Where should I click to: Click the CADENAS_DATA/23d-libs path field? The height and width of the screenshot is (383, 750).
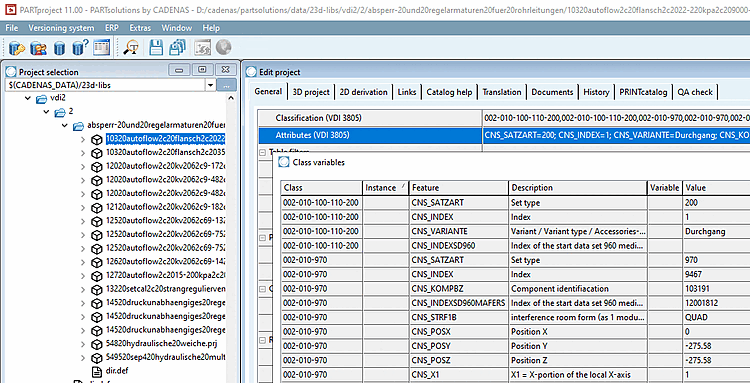[105, 85]
